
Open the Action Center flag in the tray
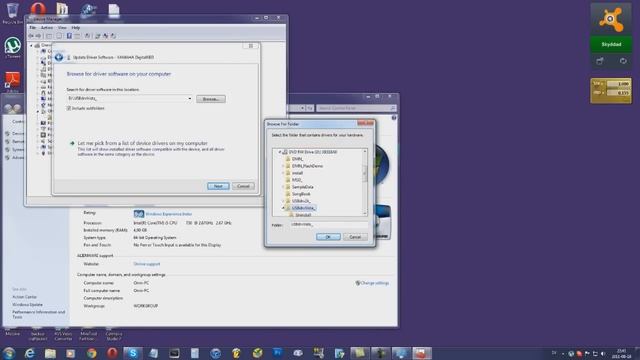pos(587,353)
